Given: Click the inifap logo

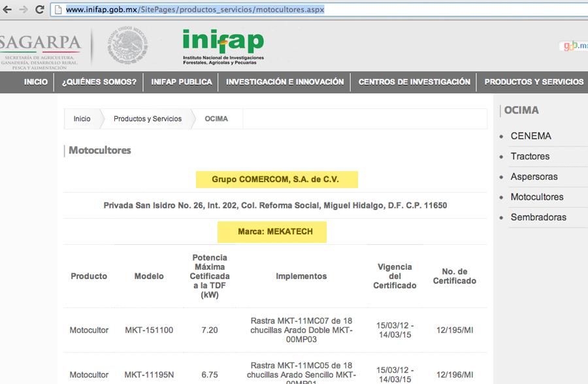Looking at the screenshot, I should (x=223, y=47).
